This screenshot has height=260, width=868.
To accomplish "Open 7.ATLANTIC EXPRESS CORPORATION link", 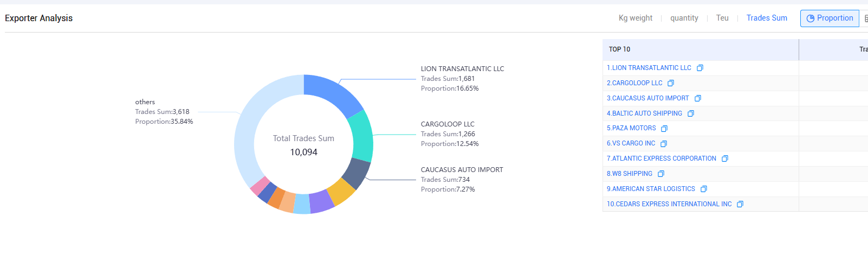I will (662, 158).
